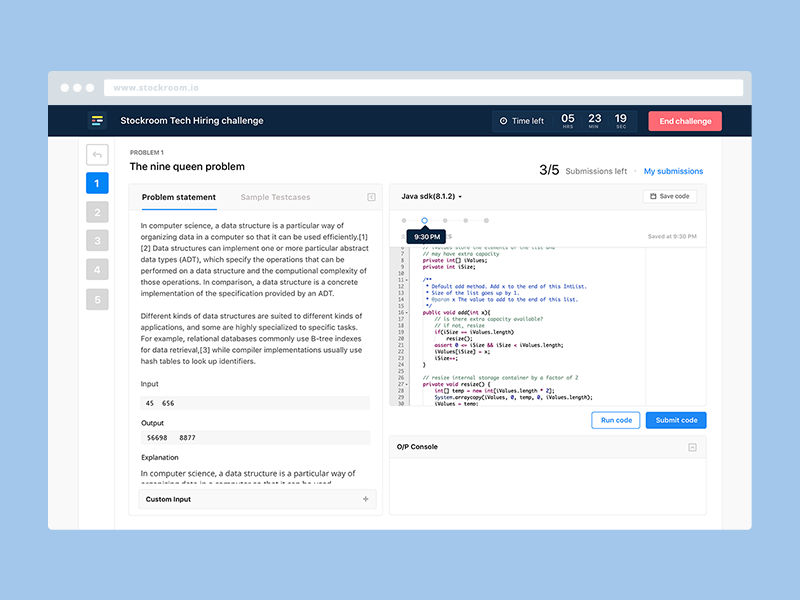Viewport: 800px width, 600px height.
Task: Select the Problem statement tab
Action: click(x=178, y=197)
